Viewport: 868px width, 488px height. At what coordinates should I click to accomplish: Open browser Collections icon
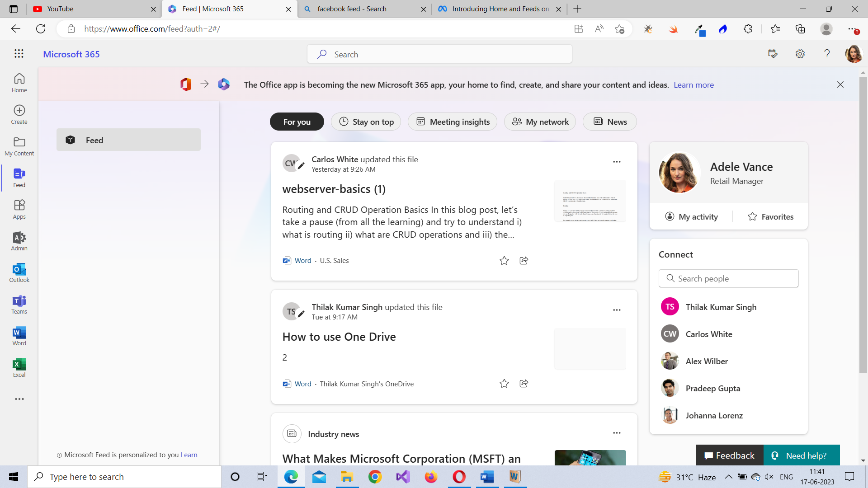(800, 29)
